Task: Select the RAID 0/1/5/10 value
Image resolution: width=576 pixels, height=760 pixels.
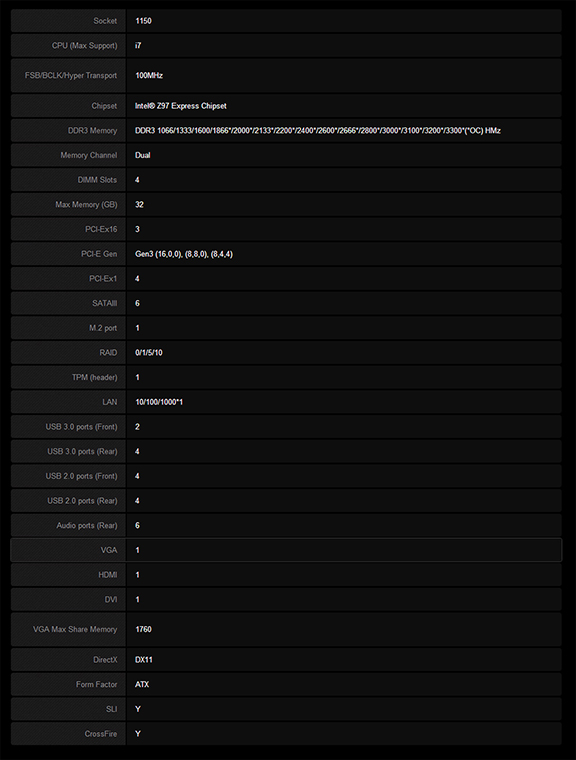Action: 149,353
